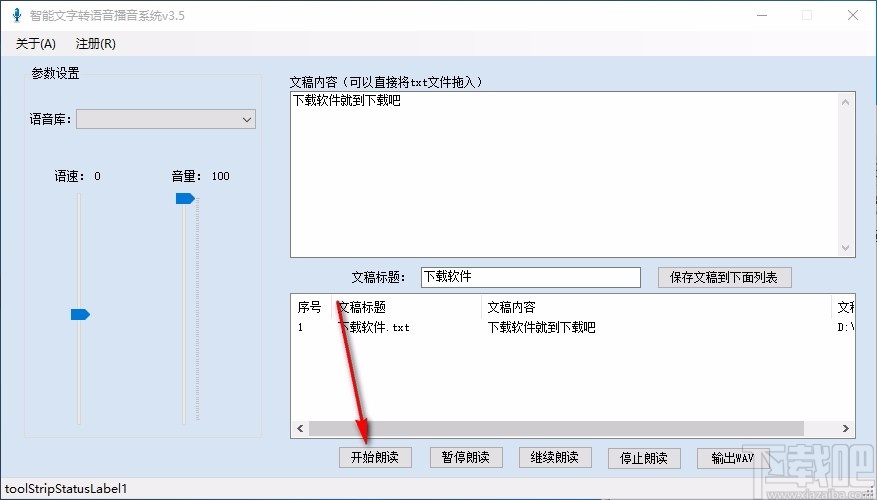This screenshot has height=500, width=877.
Task: Click the microphone app icon in title bar
Action: 17,15
